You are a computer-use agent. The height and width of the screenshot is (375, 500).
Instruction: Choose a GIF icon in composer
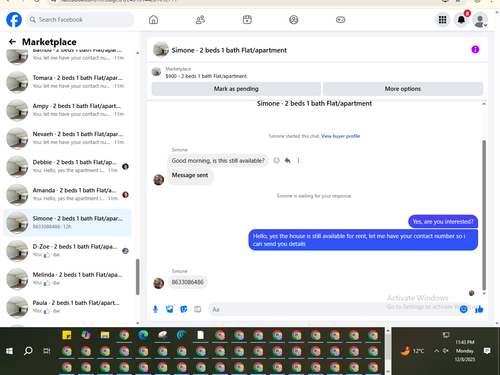tap(198, 309)
